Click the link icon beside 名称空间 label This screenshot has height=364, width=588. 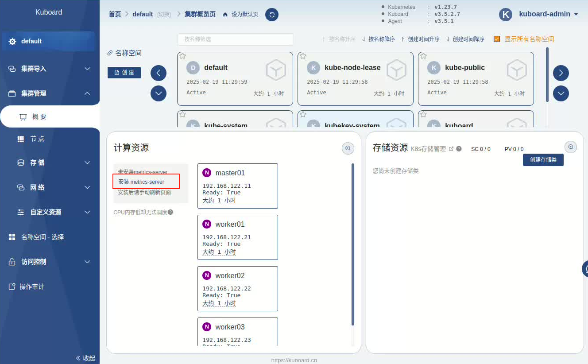click(110, 53)
